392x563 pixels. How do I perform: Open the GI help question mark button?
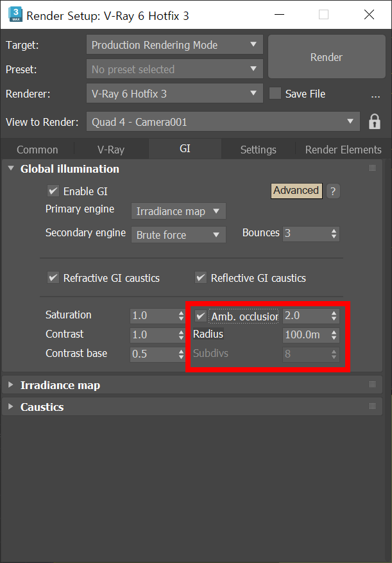tap(333, 191)
